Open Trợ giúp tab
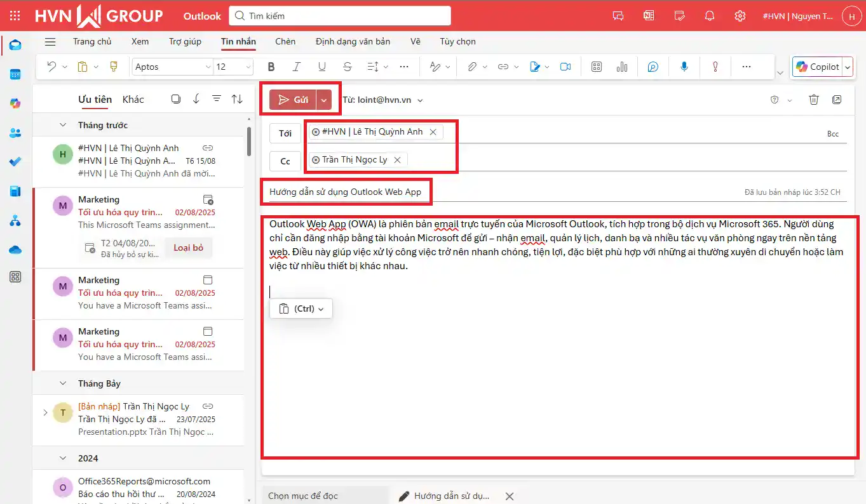Screen dimensions: 866x504 click(185, 41)
